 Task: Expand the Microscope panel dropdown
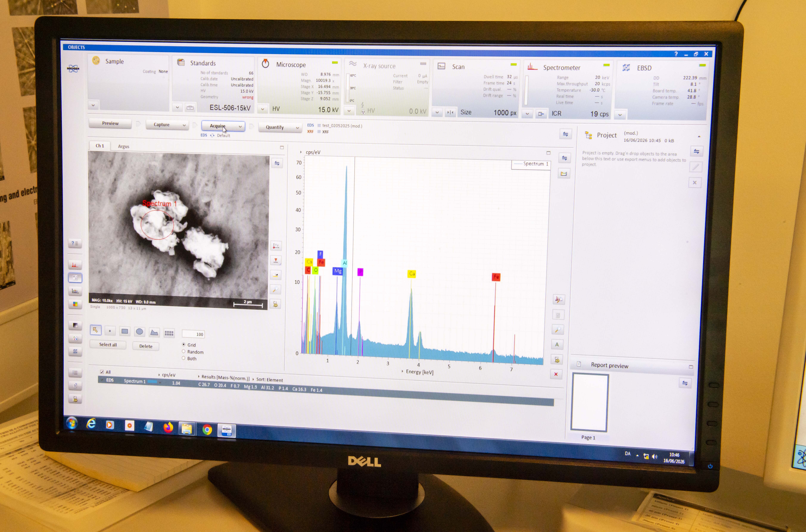point(263,109)
